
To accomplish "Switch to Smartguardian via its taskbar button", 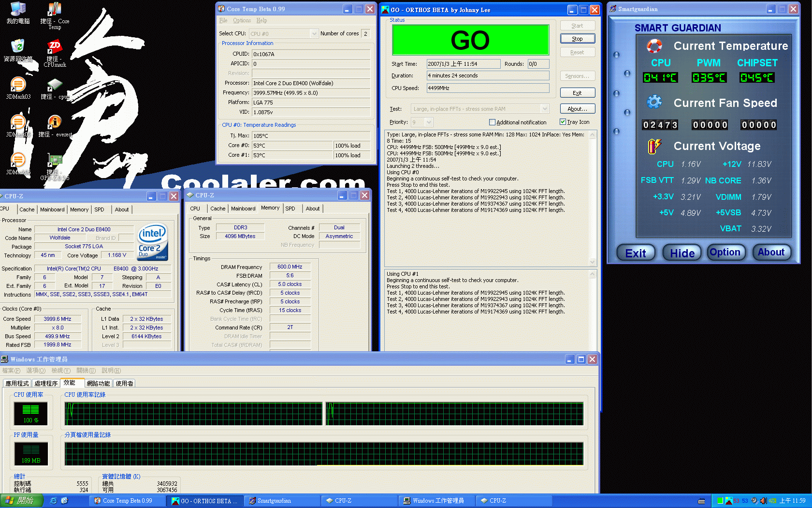I will tap(283, 501).
